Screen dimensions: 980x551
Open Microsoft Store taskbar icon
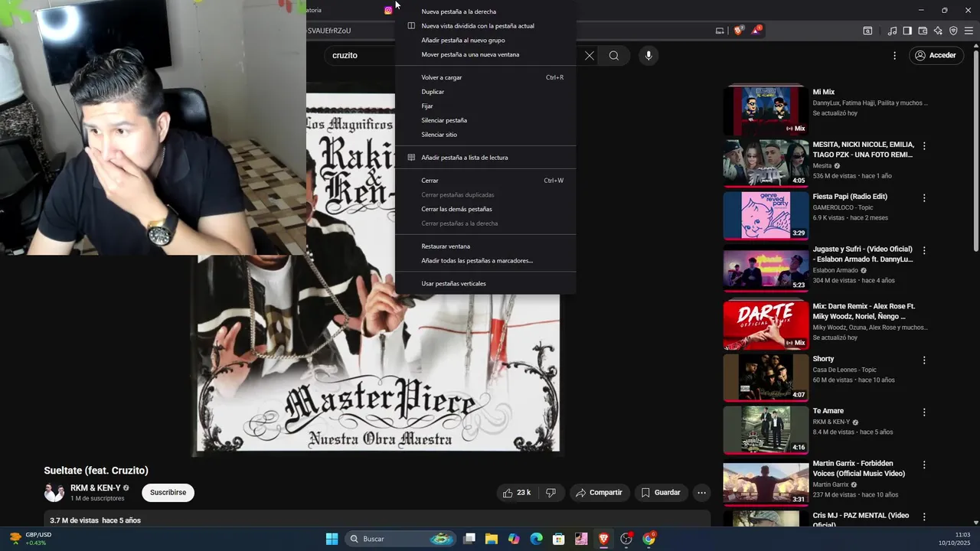point(559,539)
